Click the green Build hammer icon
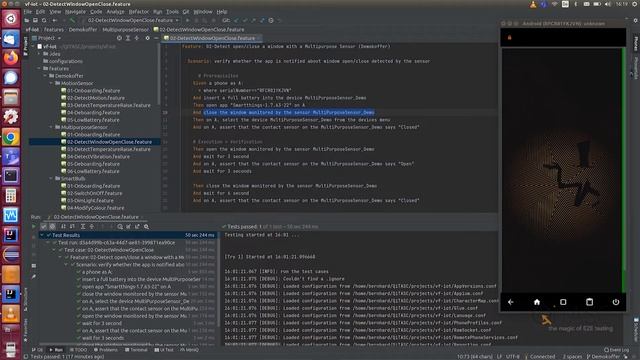640x360 pixels. pyautogui.click(x=72, y=20)
